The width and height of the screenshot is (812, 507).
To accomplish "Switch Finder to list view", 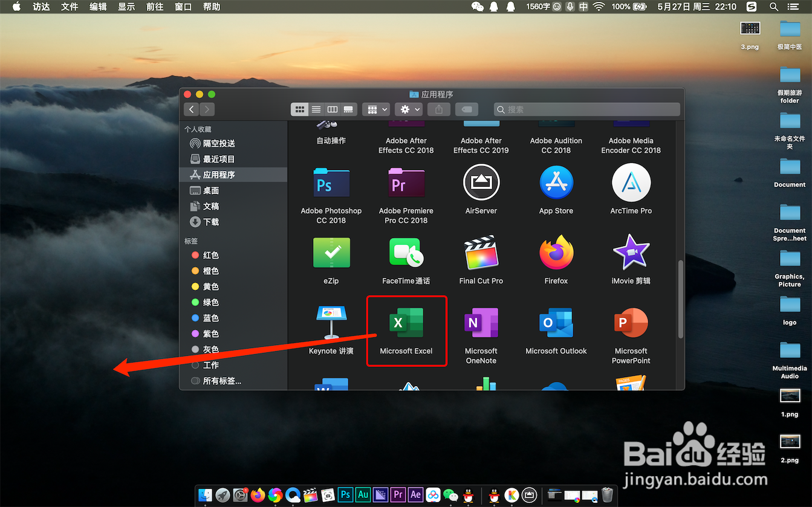I will pyautogui.click(x=316, y=109).
